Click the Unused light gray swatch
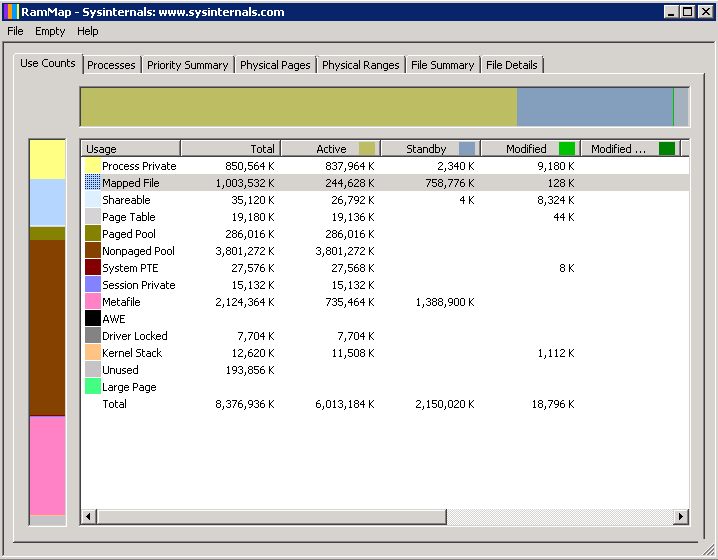Image resolution: width=718 pixels, height=560 pixels. click(x=93, y=370)
